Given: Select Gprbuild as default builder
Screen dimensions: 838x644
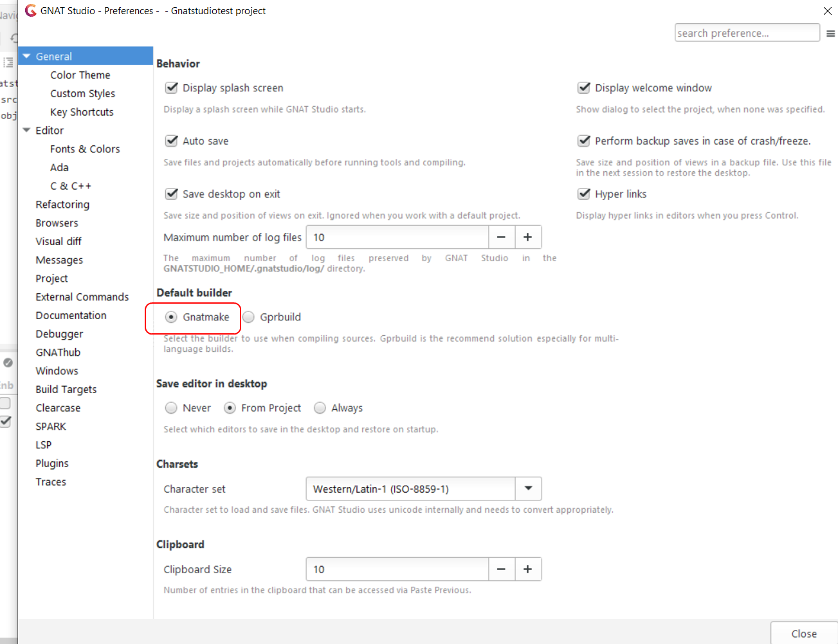Looking at the screenshot, I should click(x=248, y=317).
